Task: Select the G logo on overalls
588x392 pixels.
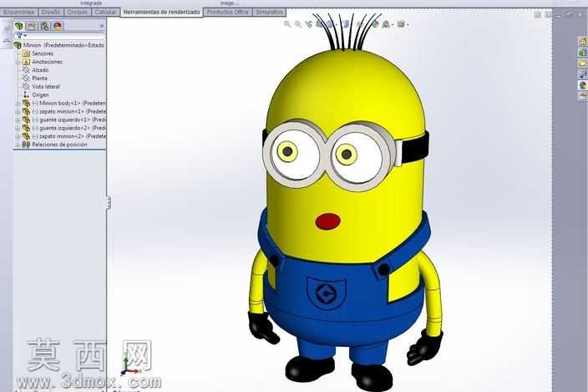Action: coord(326,293)
